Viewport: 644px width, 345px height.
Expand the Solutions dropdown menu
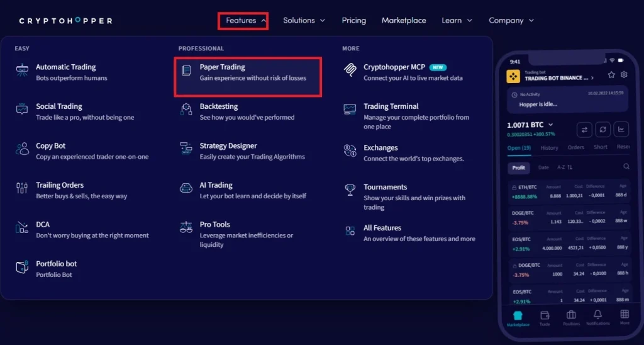click(x=304, y=20)
